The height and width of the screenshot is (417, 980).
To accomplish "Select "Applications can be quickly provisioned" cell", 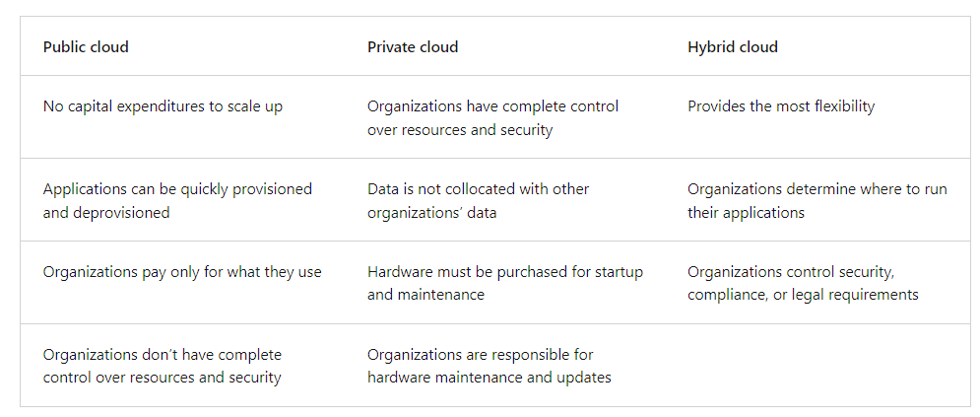I will [x=177, y=198].
